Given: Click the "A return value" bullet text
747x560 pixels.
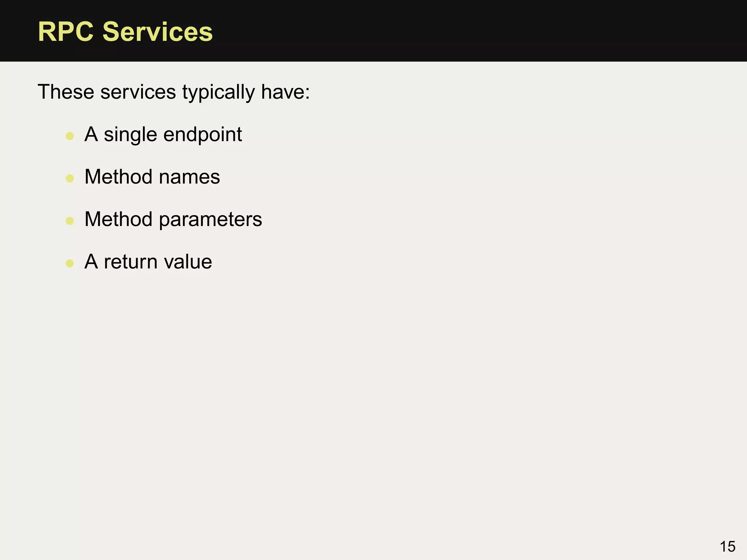Looking at the screenshot, I should click(x=148, y=262).
